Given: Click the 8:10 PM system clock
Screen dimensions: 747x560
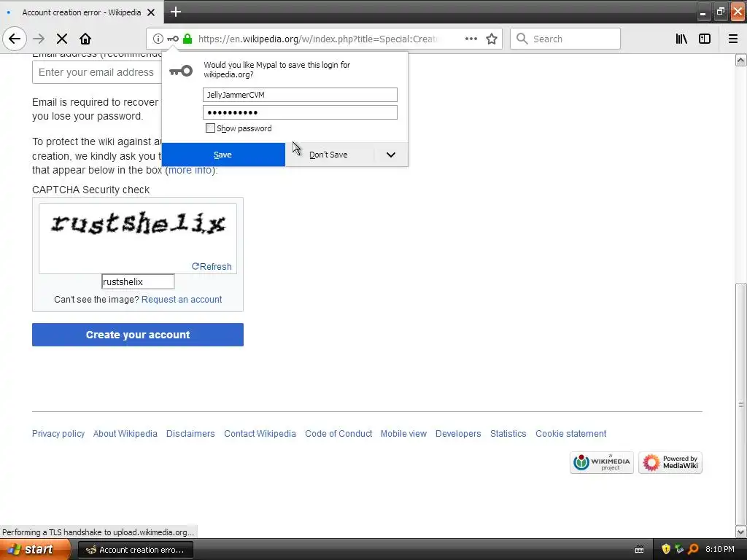Looking at the screenshot, I should tap(720, 549).
